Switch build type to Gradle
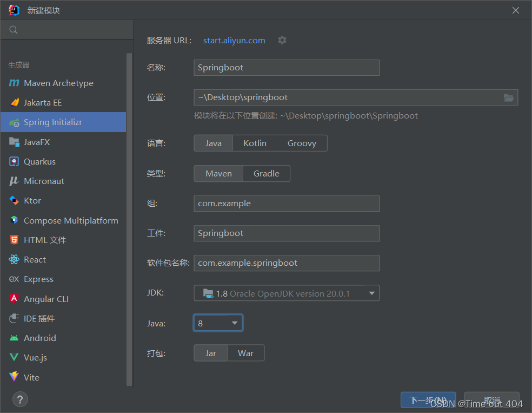Viewport: 532px width, 413px height. 266,173
